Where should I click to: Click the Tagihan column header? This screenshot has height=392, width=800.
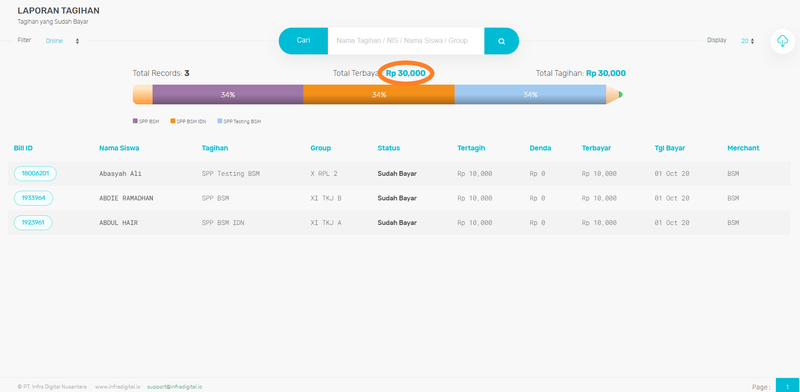[x=215, y=148]
